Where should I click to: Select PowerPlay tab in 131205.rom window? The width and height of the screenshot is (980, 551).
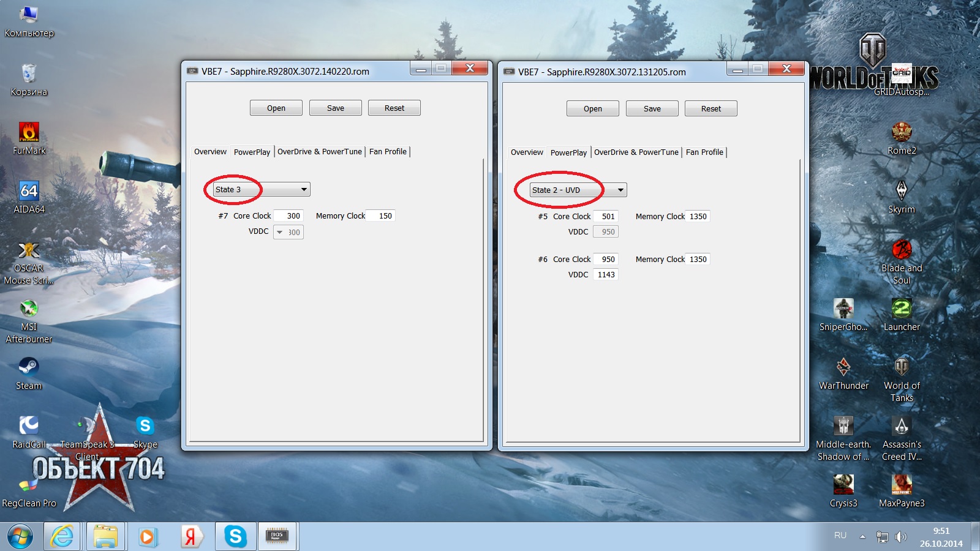point(568,152)
